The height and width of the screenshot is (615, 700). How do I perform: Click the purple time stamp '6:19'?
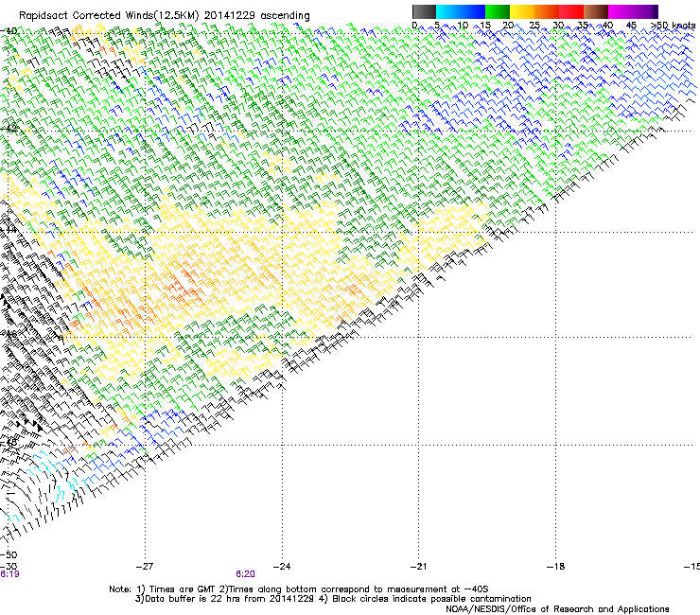[9, 573]
